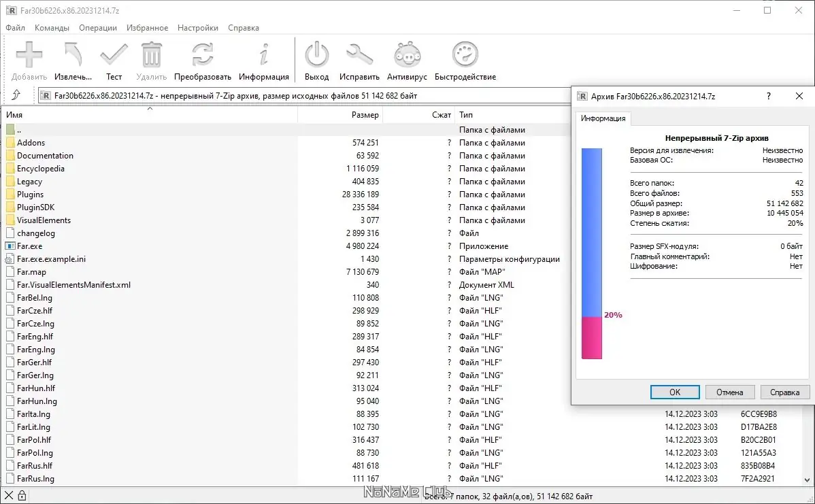The image size is (815, 504).
Task: Sort by the Размер column header
Action: 340,115
